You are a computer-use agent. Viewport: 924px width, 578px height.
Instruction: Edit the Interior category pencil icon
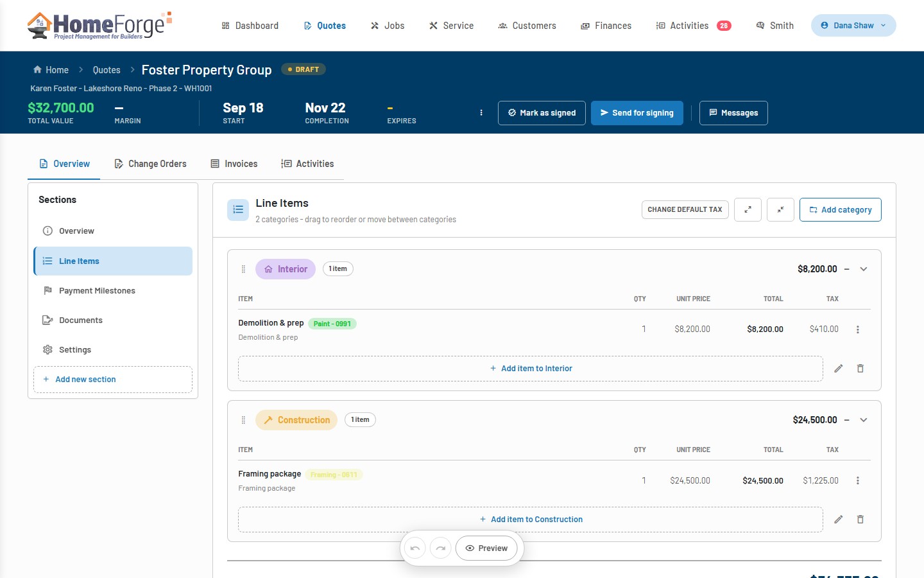point(839,369)
